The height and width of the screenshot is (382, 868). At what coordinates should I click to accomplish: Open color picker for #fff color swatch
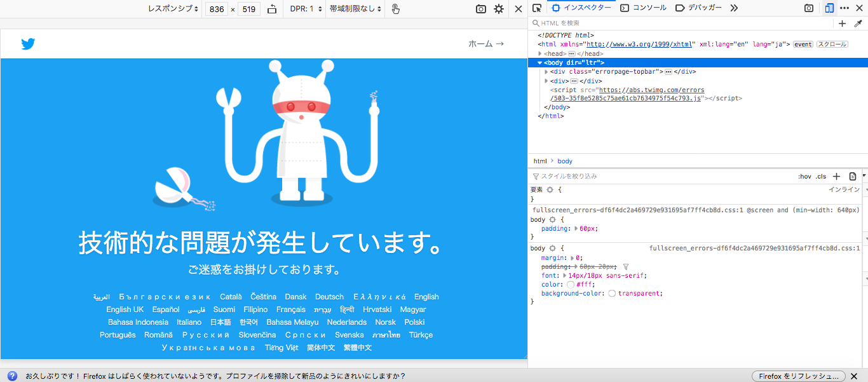(x=571, y=285)
